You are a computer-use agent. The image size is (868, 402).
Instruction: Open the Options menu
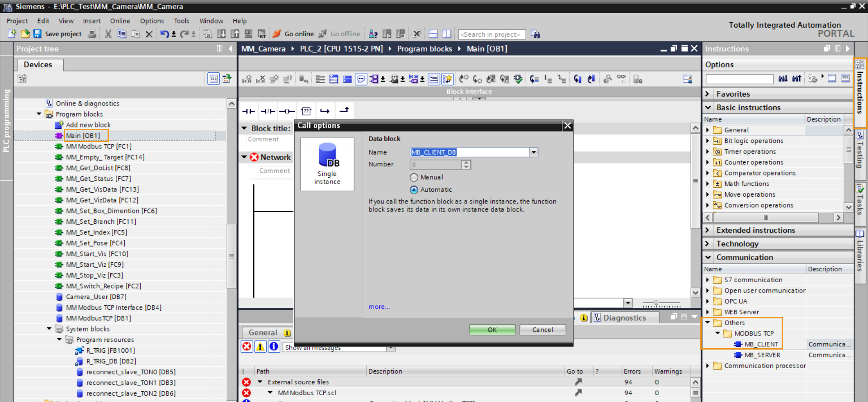(x=151, y=21)
